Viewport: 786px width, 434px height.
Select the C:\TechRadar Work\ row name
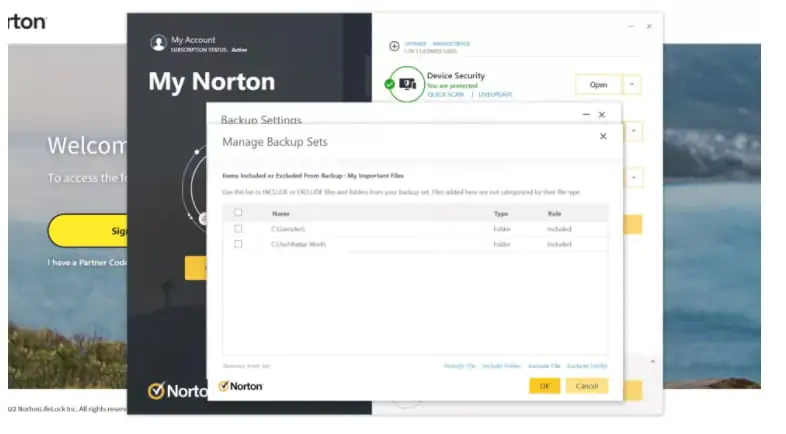(298, 244)
